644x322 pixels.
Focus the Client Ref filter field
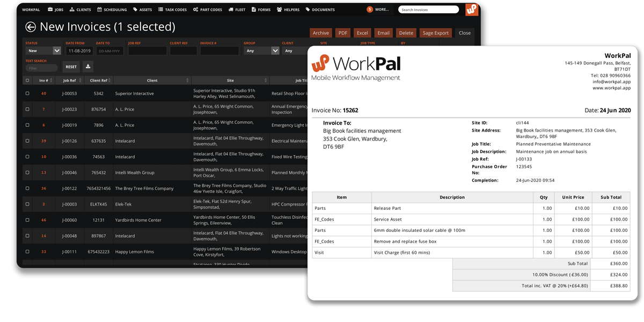point(184,50)
